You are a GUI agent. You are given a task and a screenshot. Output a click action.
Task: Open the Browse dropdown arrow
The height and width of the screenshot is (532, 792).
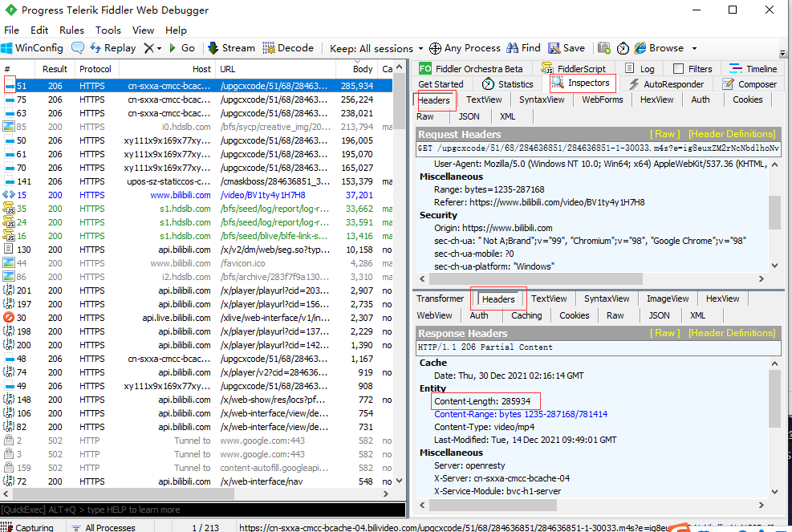coord(695,48)
